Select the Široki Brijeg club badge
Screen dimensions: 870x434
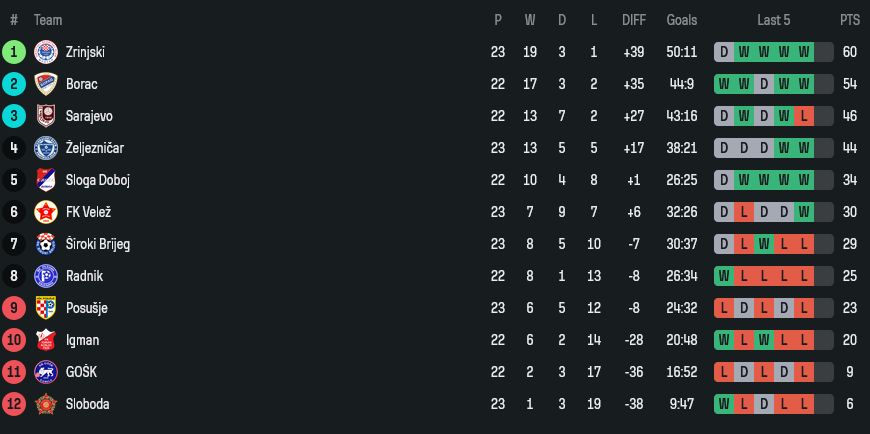click(x=45, y=244)
